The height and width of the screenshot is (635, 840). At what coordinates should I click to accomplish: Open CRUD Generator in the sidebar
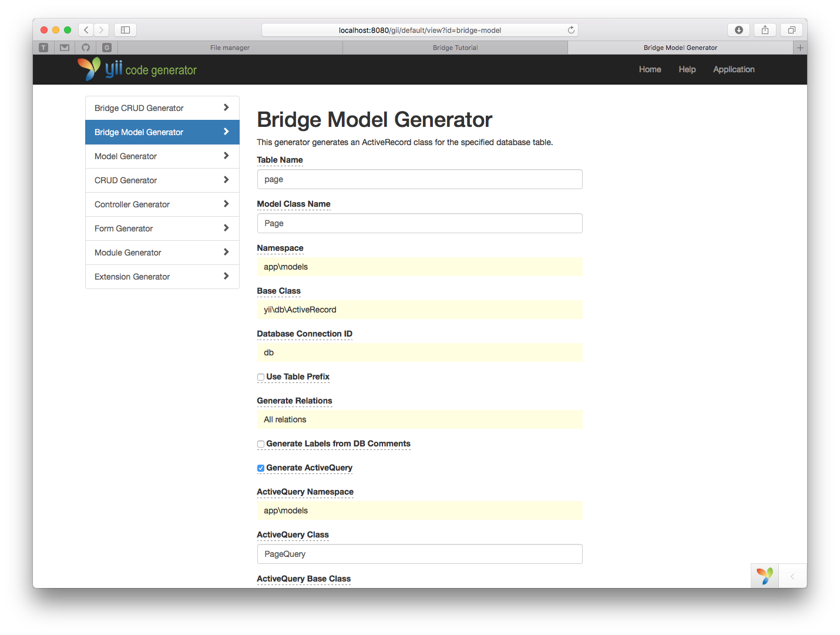pyautogui.click(x=162, y=180)
